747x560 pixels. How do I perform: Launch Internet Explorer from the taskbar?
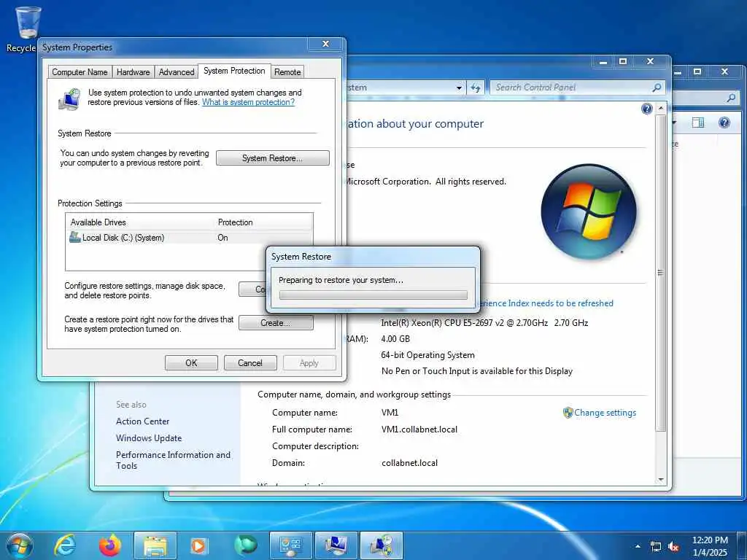pyautogui.click(x=65, y=545)
